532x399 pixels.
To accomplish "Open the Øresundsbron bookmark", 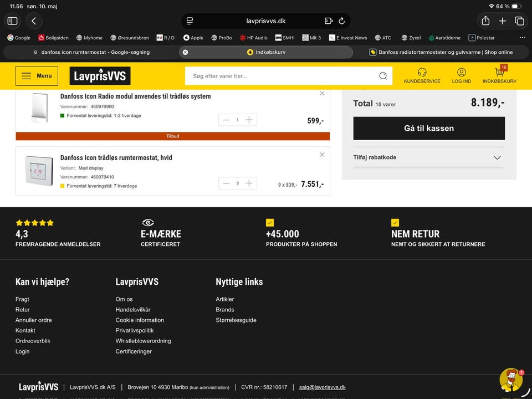I will [x=130, y=38].
